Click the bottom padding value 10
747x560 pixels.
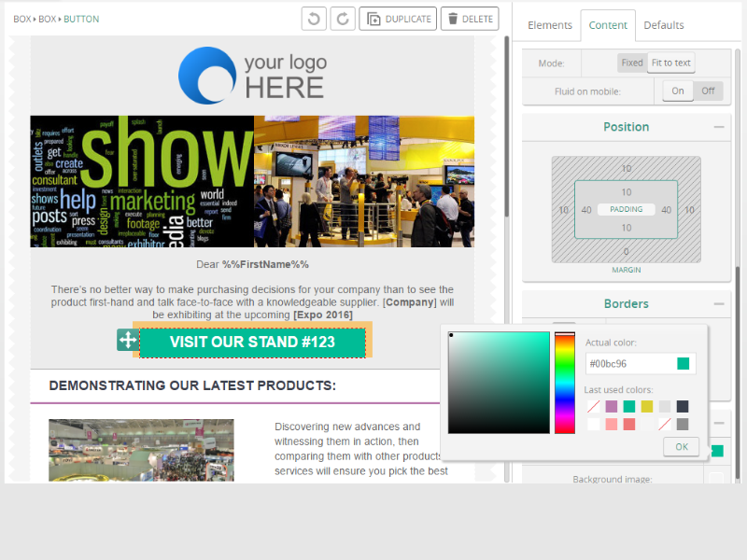coord(627,228)
